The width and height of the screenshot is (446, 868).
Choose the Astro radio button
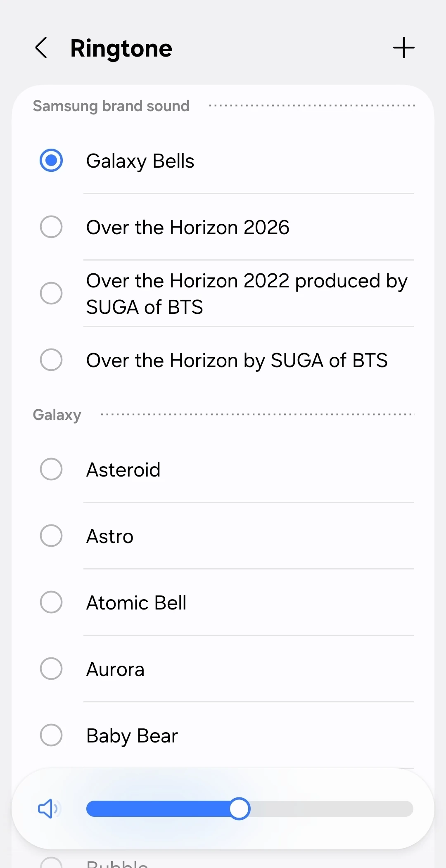coord(51,536)
